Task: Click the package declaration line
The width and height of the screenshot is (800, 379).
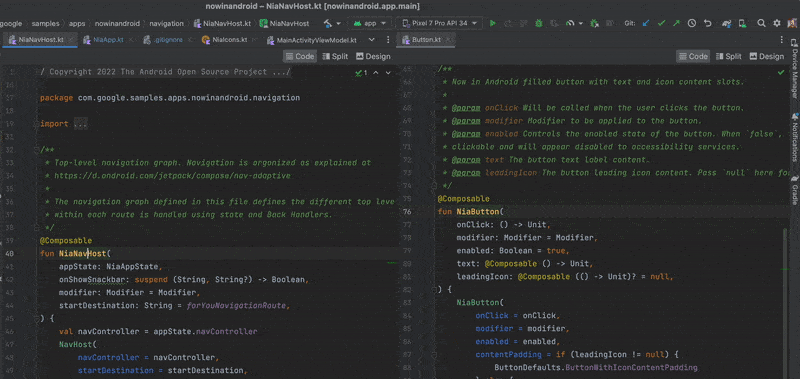Action: [x=170, y=98]
